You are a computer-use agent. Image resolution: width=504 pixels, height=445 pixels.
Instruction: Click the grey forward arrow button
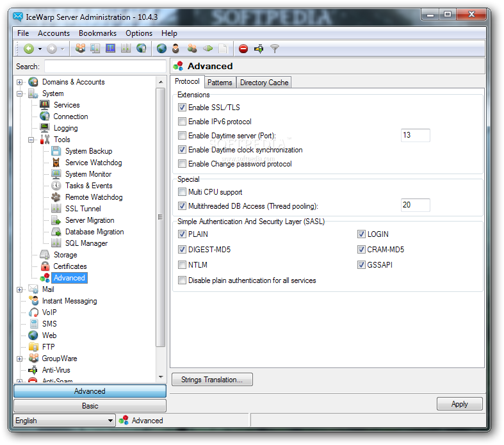pyautogui.click(x=52, y=49)
